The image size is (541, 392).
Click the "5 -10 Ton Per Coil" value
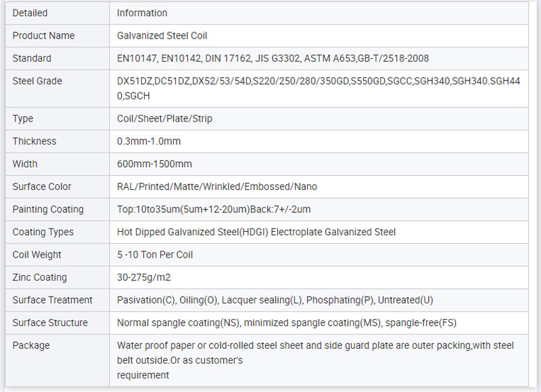pyautogui.click(x=156, y=255)
